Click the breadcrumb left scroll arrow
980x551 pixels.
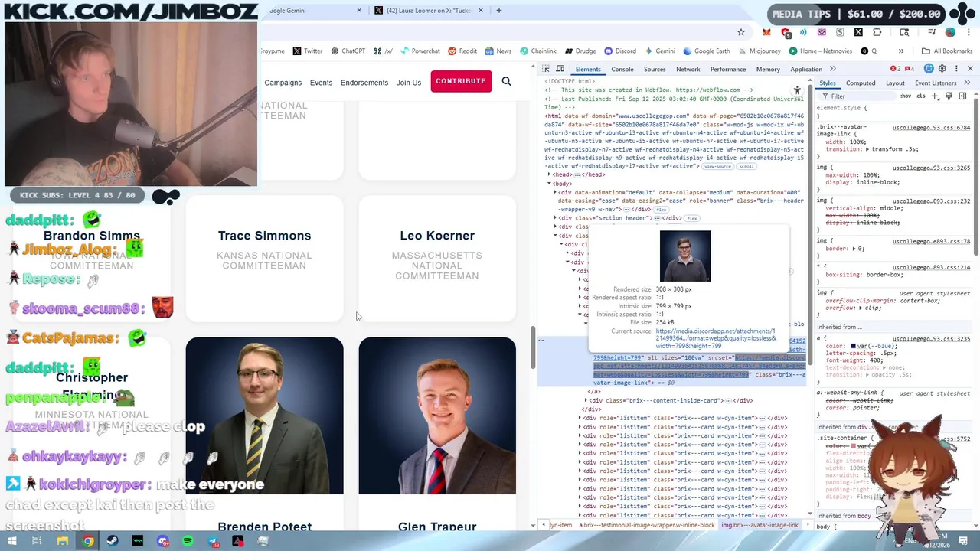tap(544, 525)
